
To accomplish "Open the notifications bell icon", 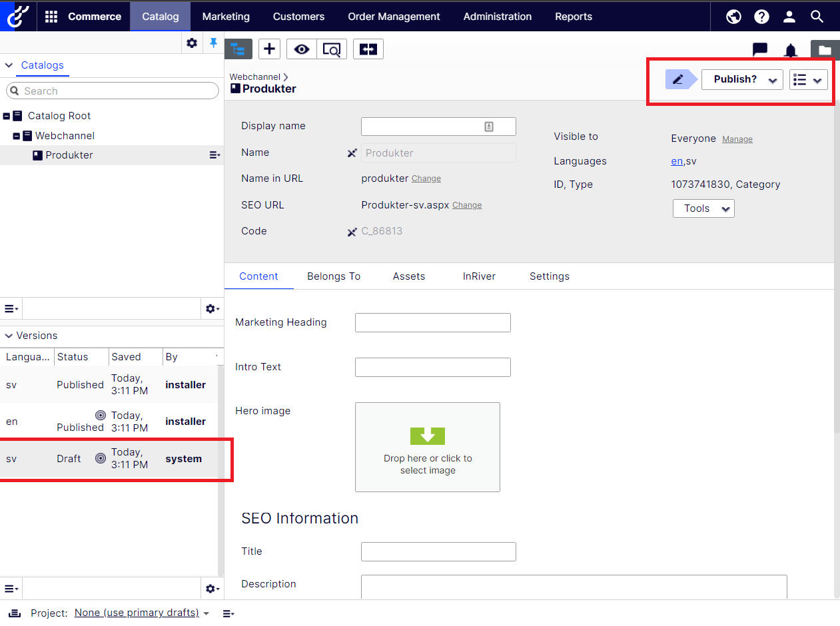I will (791, 51).
